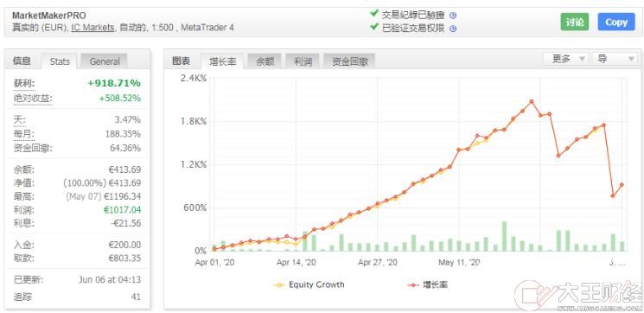
Task: Open the 利润 chart tab
Action: click(x=303, y=61)
